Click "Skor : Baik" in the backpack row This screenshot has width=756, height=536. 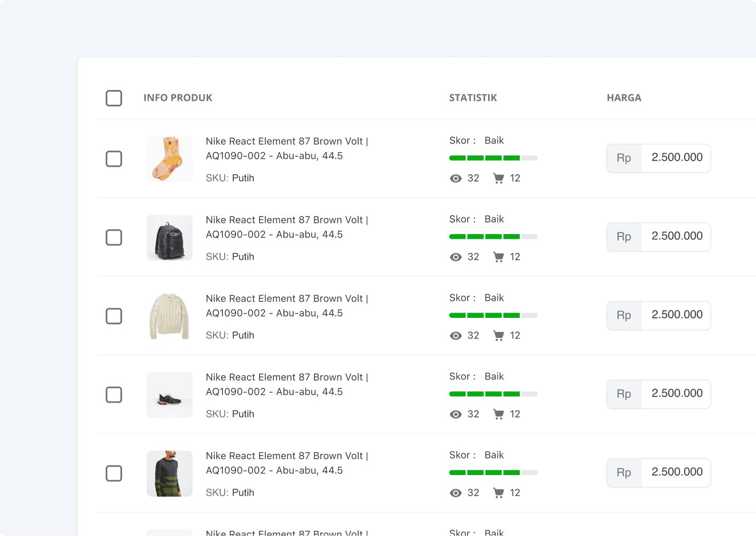[477, 219]
